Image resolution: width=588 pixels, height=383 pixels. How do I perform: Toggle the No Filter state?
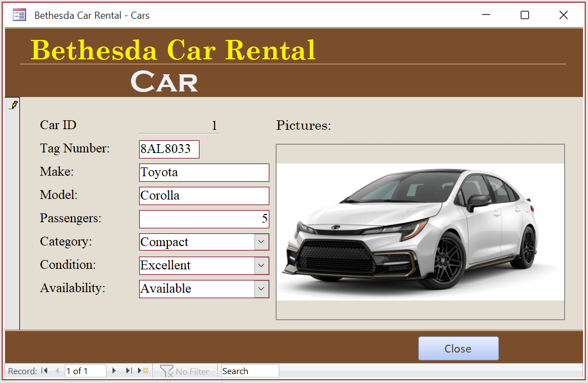tap(186, 371)
